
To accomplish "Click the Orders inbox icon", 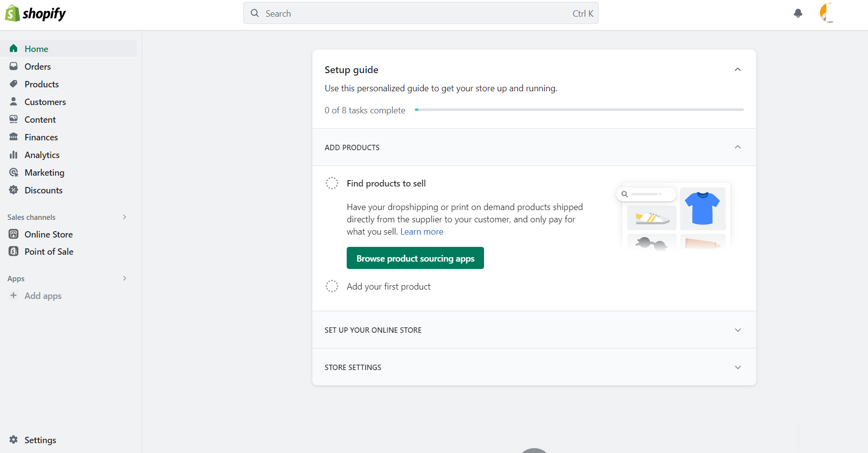I will (14, 66).
